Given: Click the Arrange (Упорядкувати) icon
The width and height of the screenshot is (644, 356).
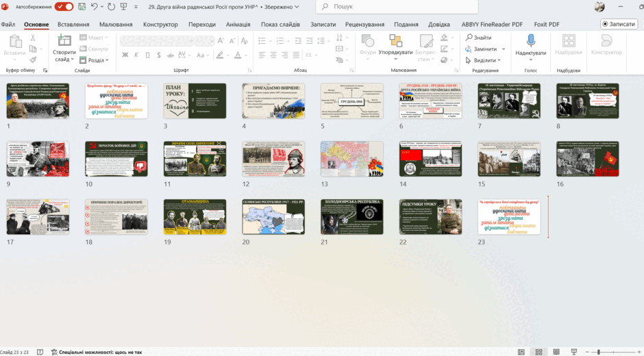Looking at the screenshot, I should point(395,40).
